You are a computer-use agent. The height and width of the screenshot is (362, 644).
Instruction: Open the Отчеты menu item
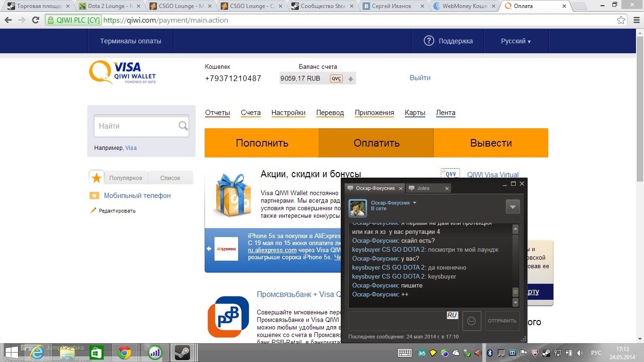tap(217, 113)
